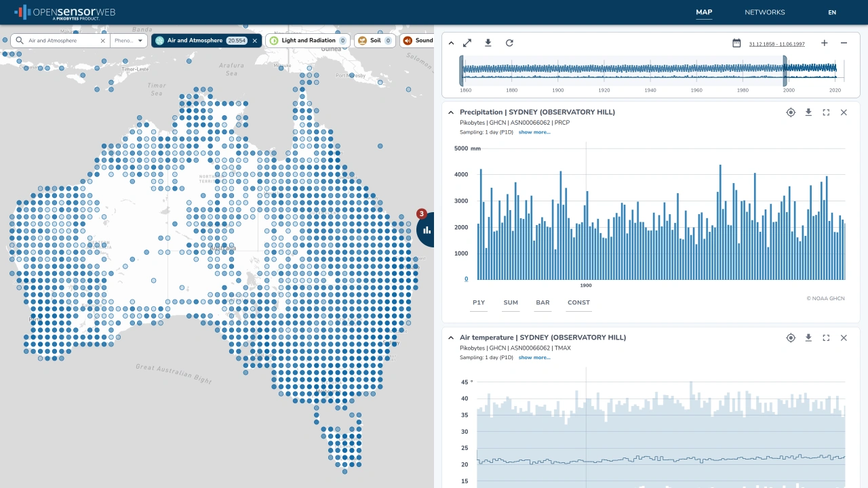The image size is (868, 488).
Task: Open the charts panel button with badge 3
Action: point(426,230)
